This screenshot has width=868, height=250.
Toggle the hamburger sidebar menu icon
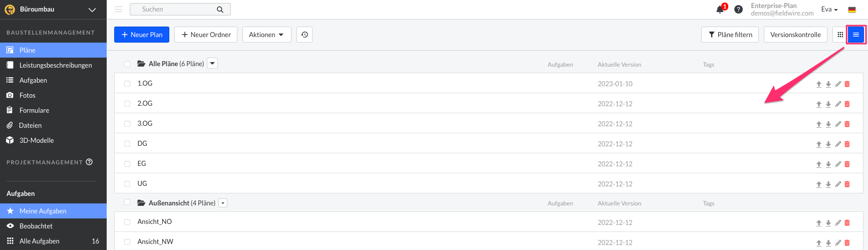(x=119, y=9)
